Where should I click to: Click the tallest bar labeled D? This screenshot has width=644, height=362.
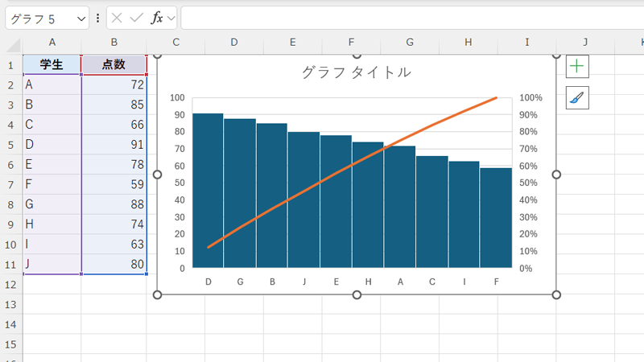(x=208, y=193)
